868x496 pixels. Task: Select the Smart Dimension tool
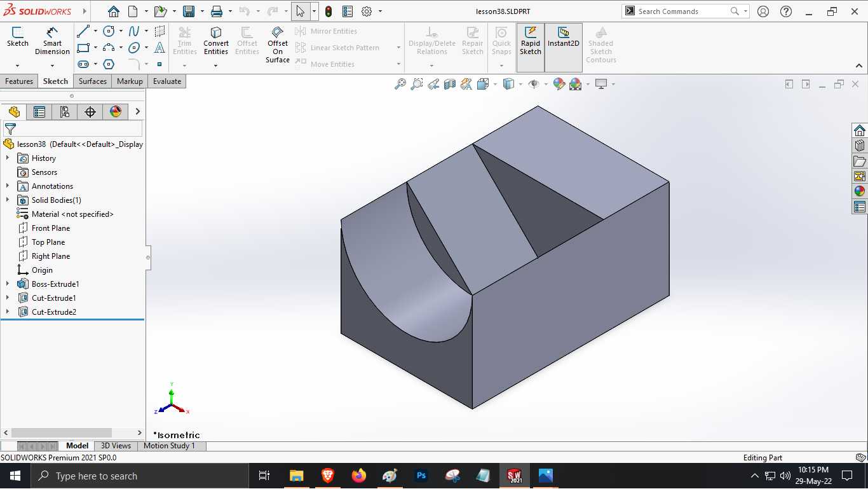52,41
